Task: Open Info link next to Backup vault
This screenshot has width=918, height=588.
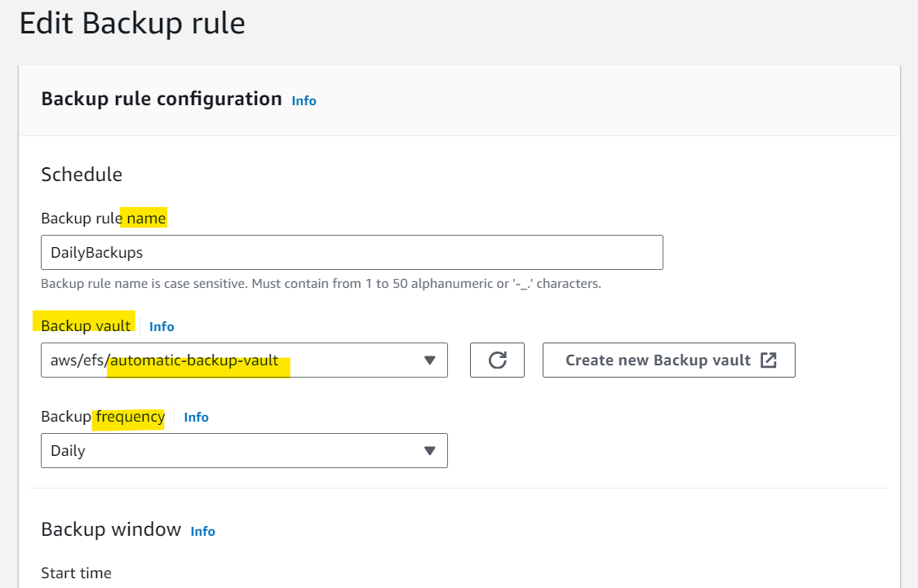Action: (162, 326)
